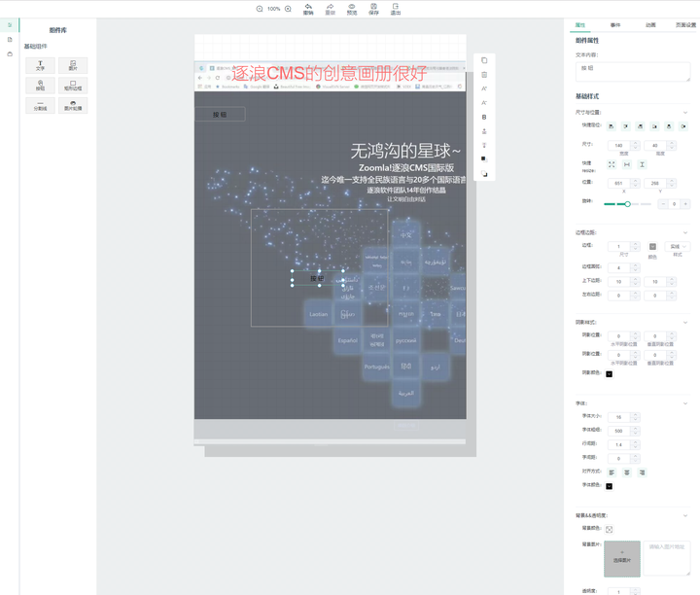Move layer down one level in floating toolbar

tap(484, 145)
